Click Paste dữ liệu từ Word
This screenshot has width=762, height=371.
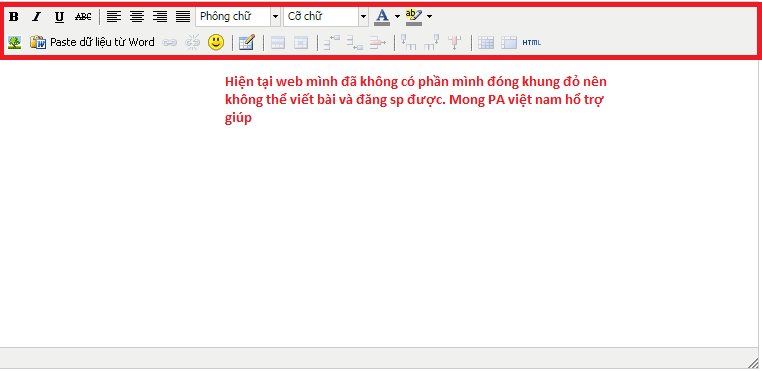coord(92,42)
